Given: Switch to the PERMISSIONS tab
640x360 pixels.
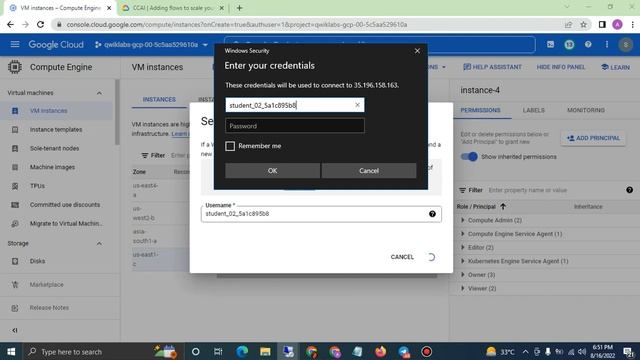Looking at the screenshot, I should [x=480, y=110].
